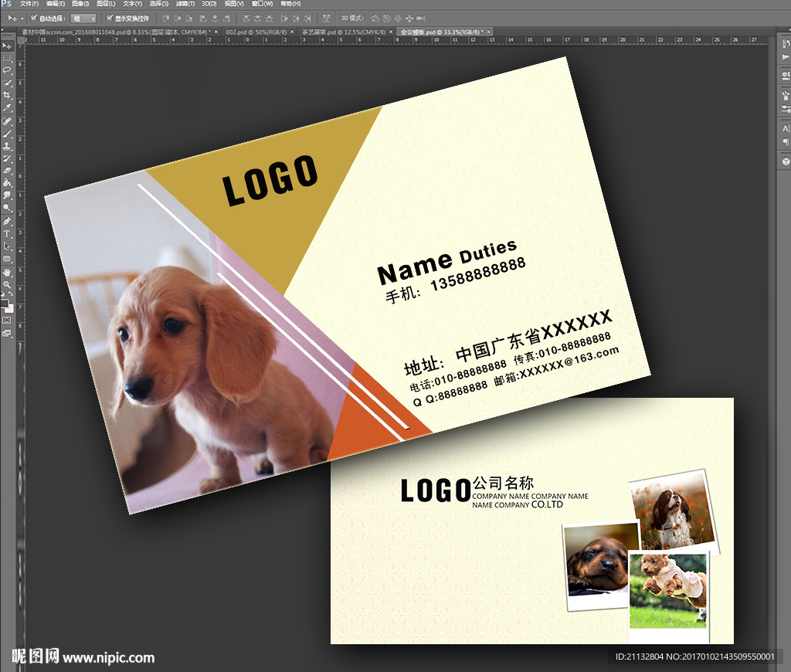Pick the Eyedropper tool
The image size is (791, 672).
coord(7,107)
